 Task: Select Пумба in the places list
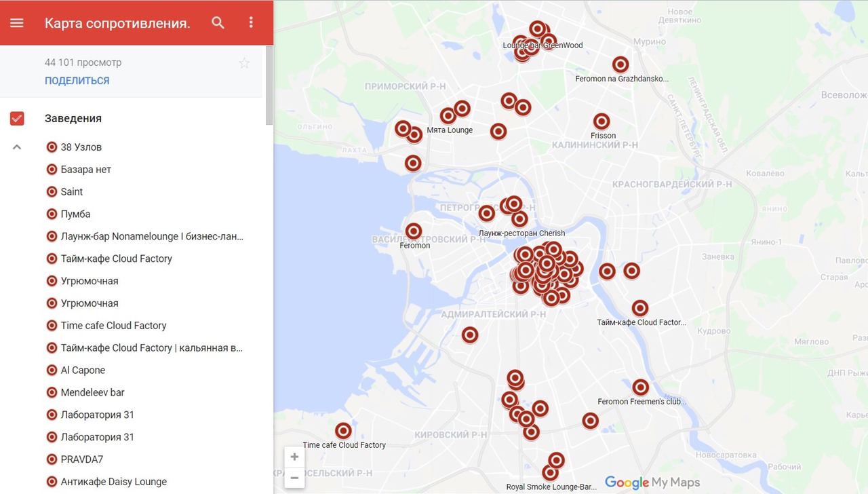tap(75, 214)
